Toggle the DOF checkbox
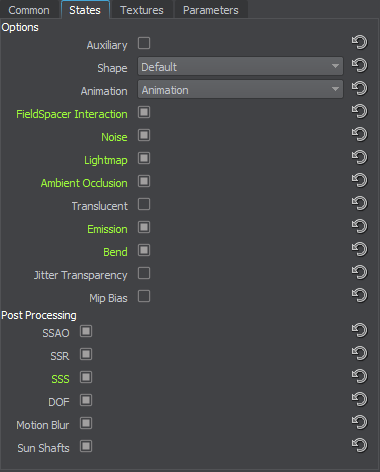 (86, 400)
